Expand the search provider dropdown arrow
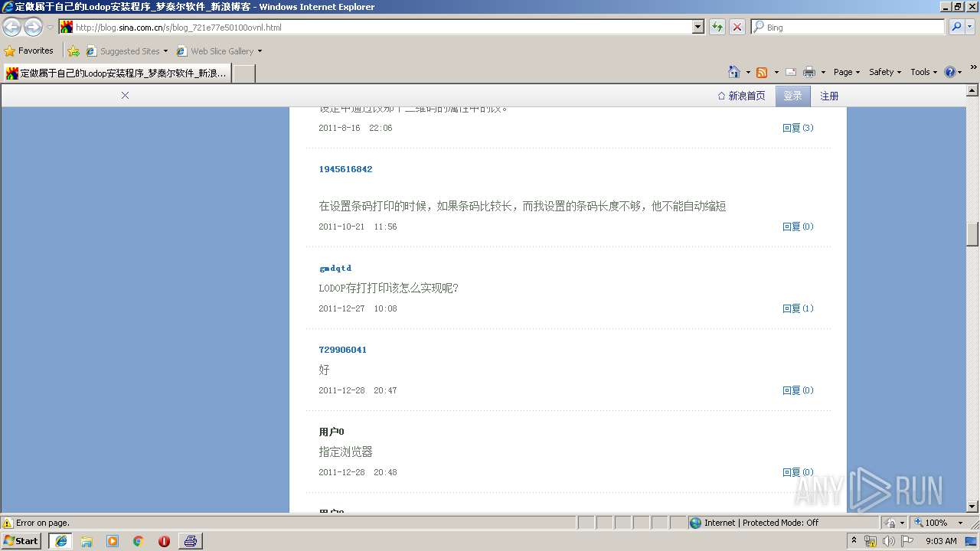Screen dimensions: 980x551 (970, 27)
